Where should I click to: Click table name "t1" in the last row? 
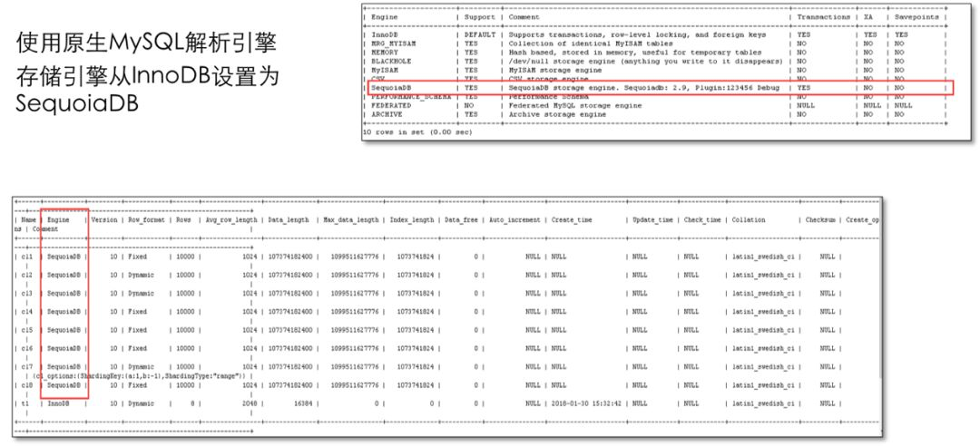click(x=25, y=404)
